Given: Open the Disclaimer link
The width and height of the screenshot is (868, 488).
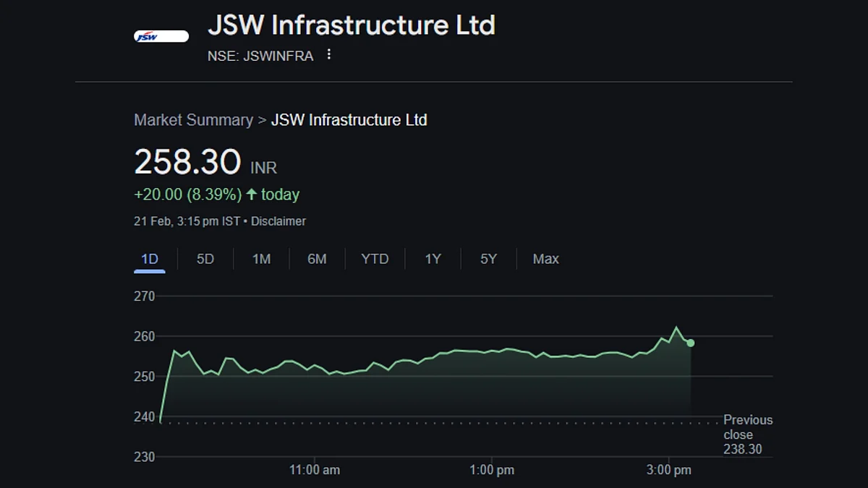Looking at the screenshot, I should pyautogui.click(x=278, y=221).
